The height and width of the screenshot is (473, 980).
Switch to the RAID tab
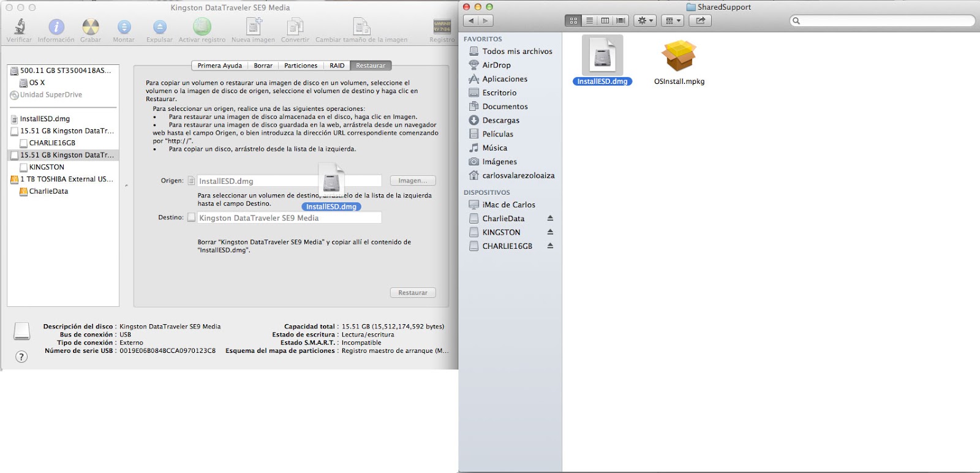(x=337, y=66)
